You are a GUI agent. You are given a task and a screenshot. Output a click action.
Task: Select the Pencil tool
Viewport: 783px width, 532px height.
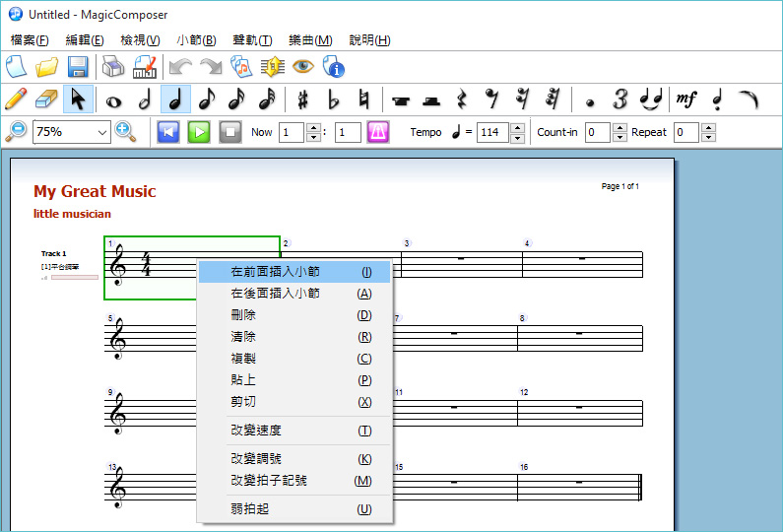click(x=16, y=100)
